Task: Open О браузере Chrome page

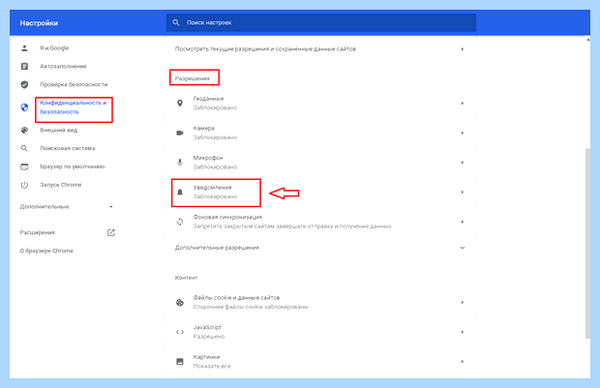Action: pyautogui.click(x=46, y=251)
